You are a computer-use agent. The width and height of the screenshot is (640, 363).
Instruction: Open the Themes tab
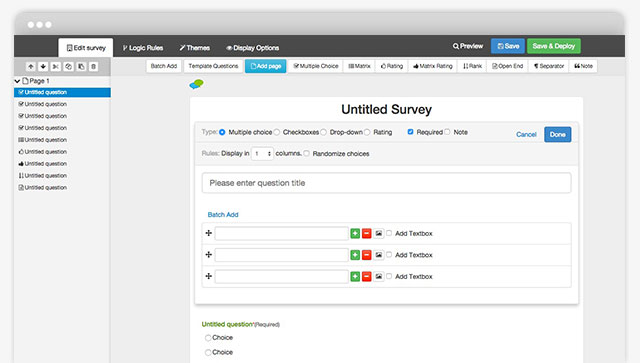point(195,48)
